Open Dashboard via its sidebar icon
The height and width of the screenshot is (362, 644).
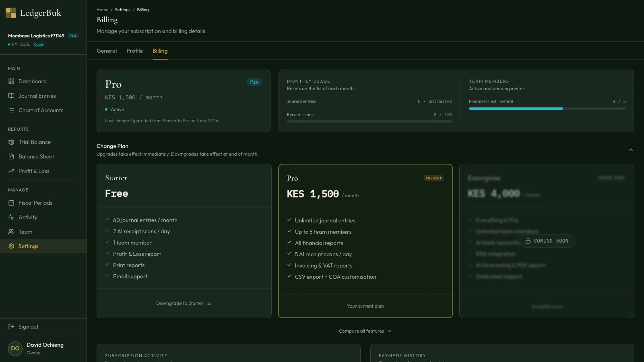[x=11, y=81]
